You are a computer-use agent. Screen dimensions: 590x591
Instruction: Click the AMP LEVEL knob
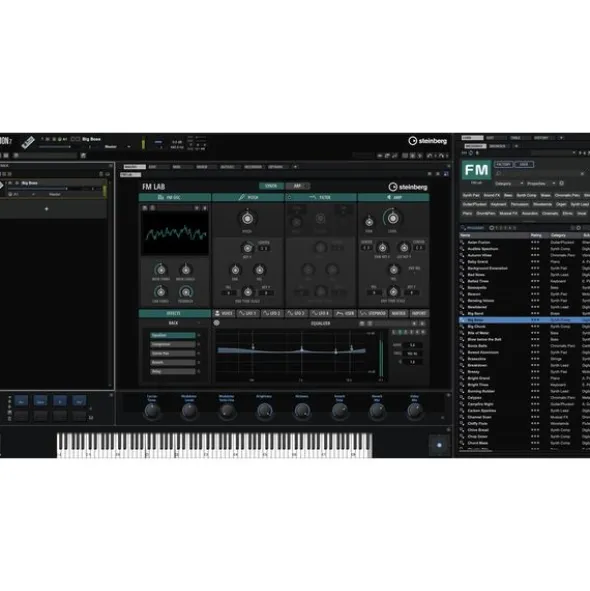pyautogui.click(x=393, y=218)
